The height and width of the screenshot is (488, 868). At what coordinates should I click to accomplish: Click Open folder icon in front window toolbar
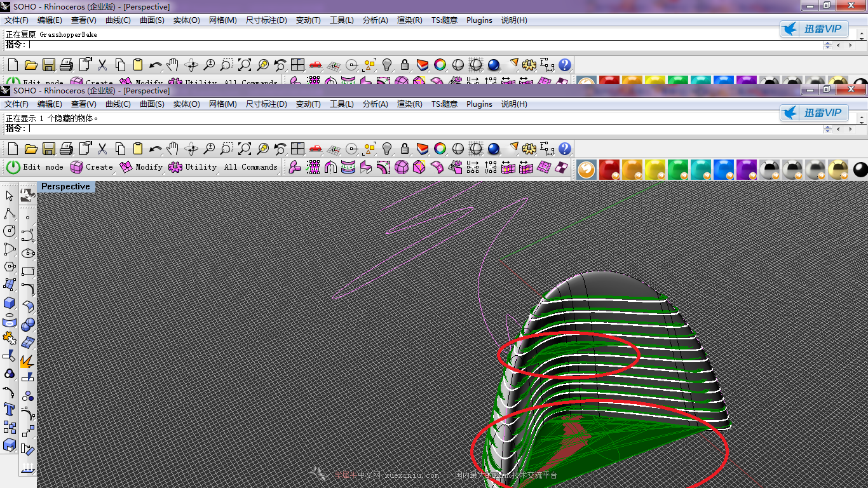31,149
